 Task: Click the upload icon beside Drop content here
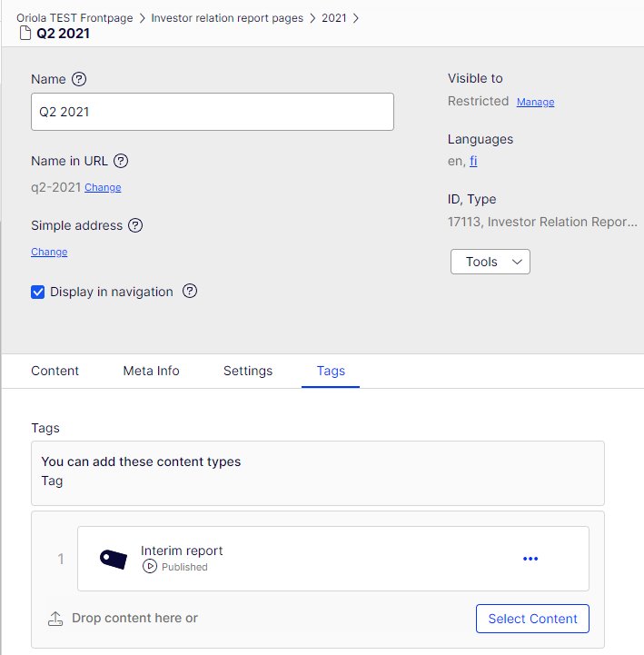[x=55, y=619]
